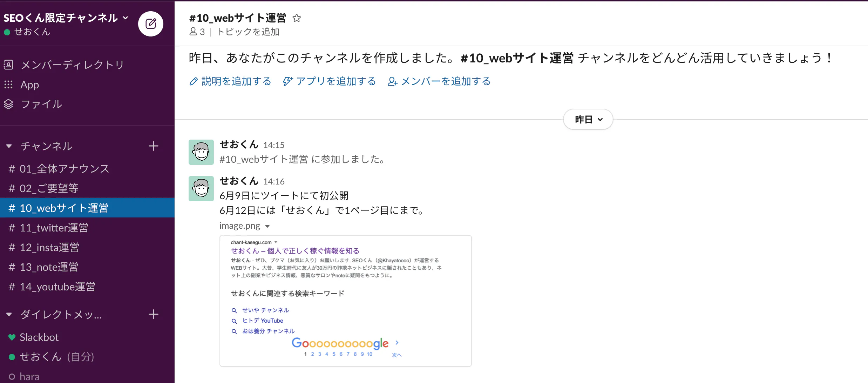868x383 pixels.
Task: Open member list via people count icon
Action: pos(197,32)
